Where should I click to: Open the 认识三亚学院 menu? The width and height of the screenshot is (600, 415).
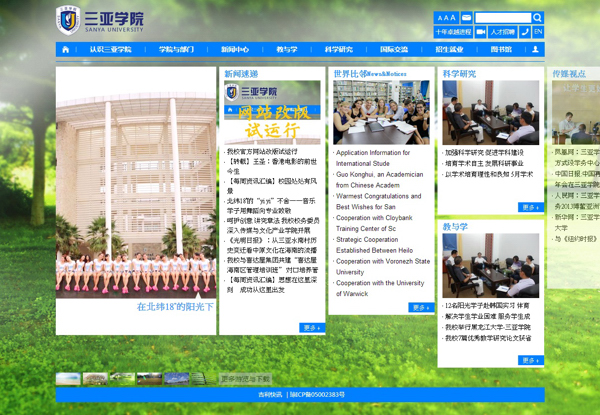pyautogui.click(x=111, y=49)
